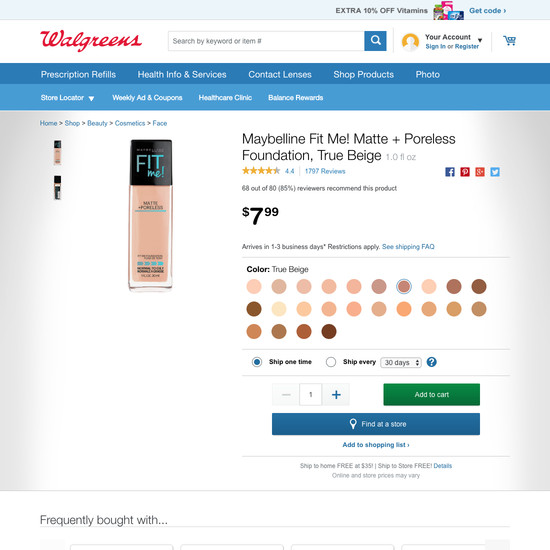Share product via Google Plus icon
This screenshot has height=550, width=550.
(x=480, y=172)
